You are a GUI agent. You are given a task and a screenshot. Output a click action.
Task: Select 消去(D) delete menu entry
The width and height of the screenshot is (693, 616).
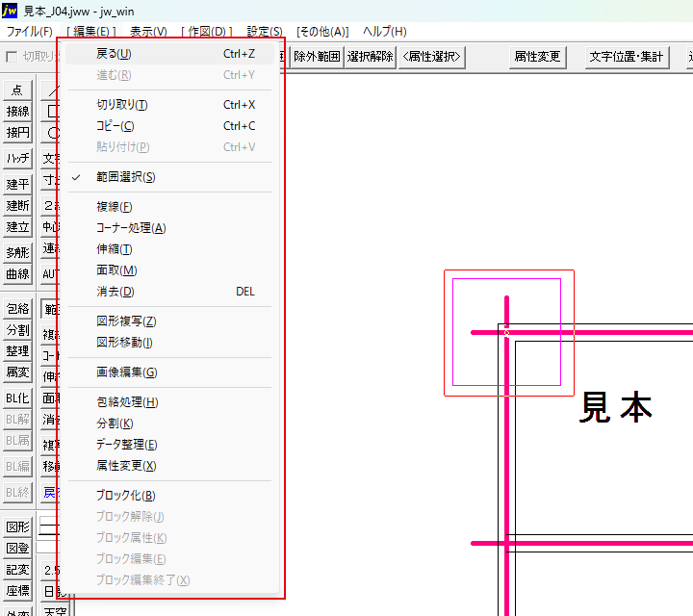pyautogui.click(x=169, y=292)
